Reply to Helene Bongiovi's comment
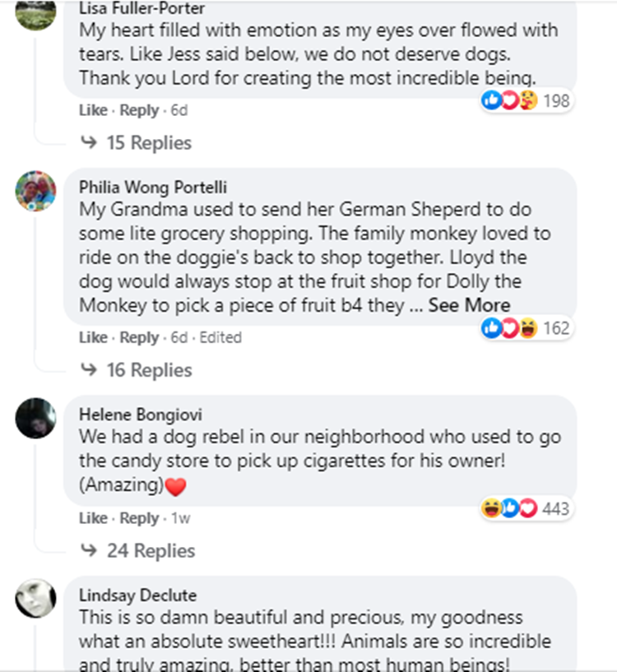The height and width of the screenshot is (672, 617). pos(139,518)
